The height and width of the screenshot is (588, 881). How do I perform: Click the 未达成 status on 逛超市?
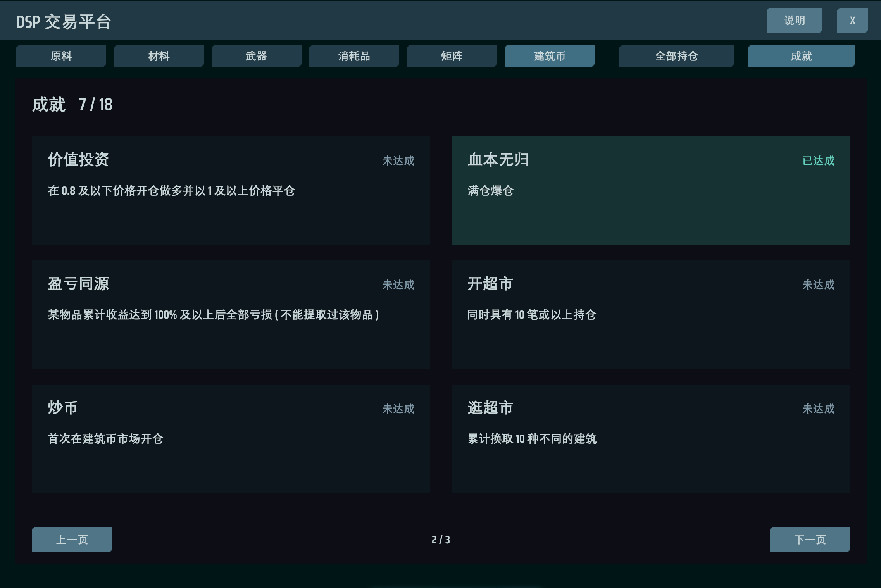tap(818, 409)
